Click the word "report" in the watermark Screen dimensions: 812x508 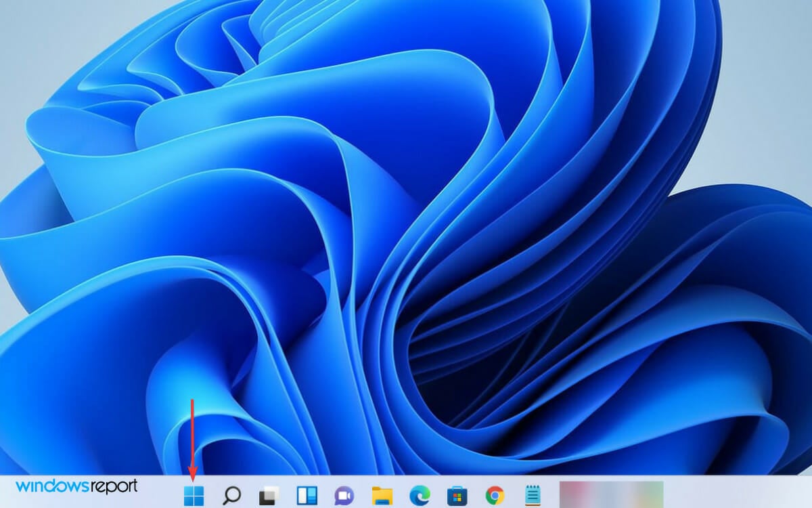(114, 486)
